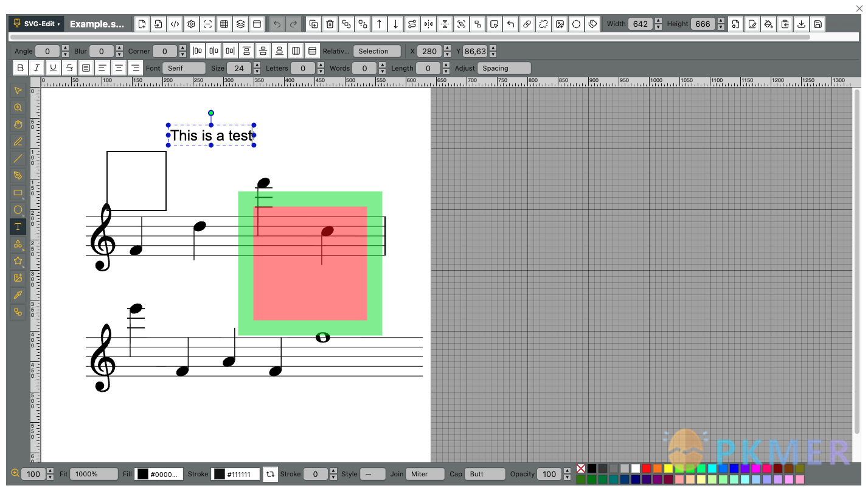Select the Connector tool
The width and height of the screenshot is (868, 494).
click(18, 312)
